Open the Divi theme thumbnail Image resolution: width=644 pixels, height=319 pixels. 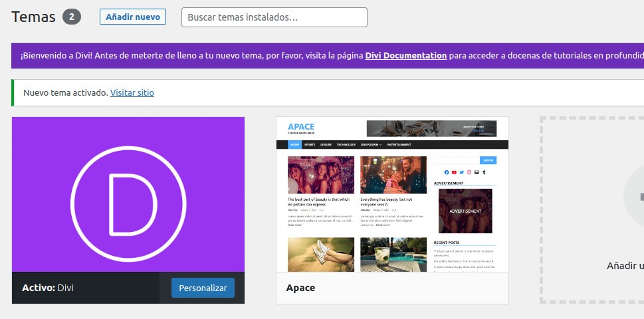(128, 194)
